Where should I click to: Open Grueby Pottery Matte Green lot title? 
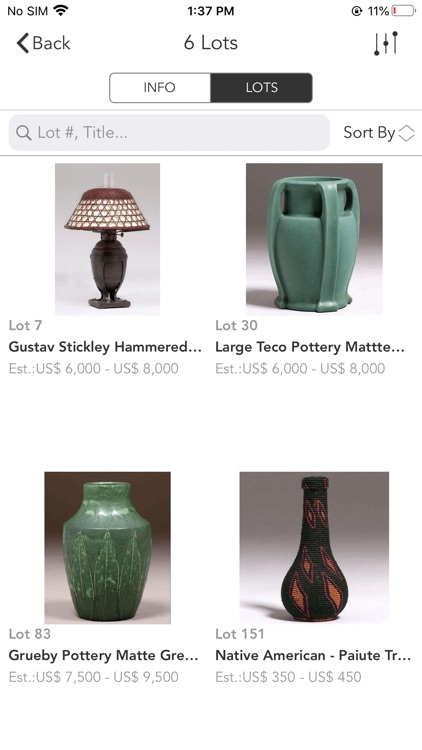point(103,656)
